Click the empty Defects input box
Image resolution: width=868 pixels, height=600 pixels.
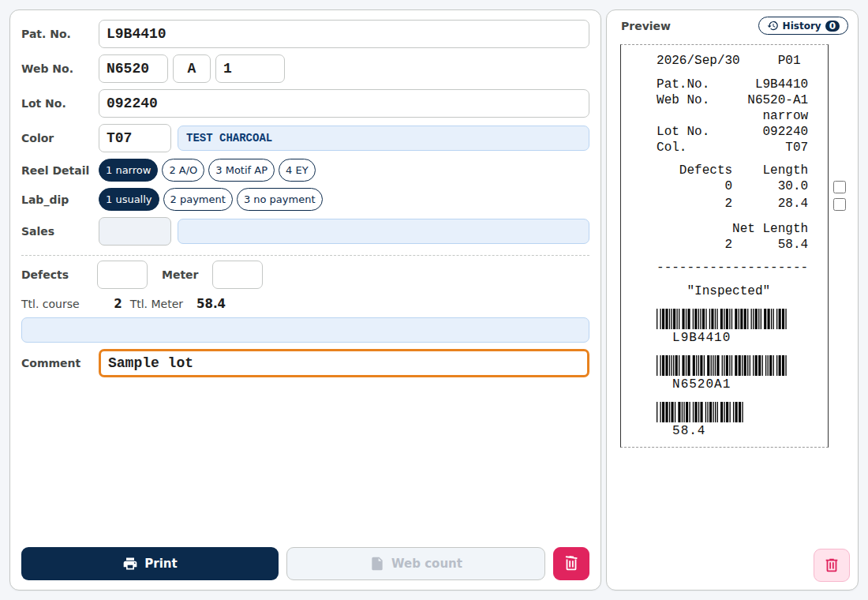pyautogui.click(x=122, y=275)
